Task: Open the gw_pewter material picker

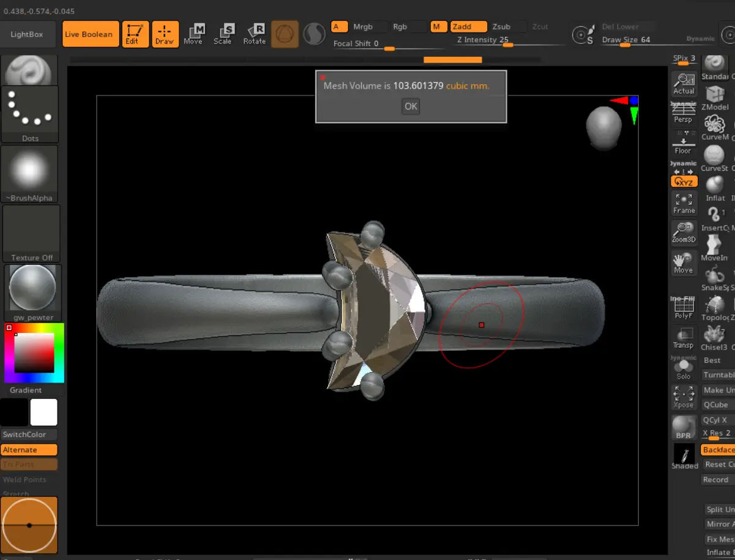Action: [30, 293]
